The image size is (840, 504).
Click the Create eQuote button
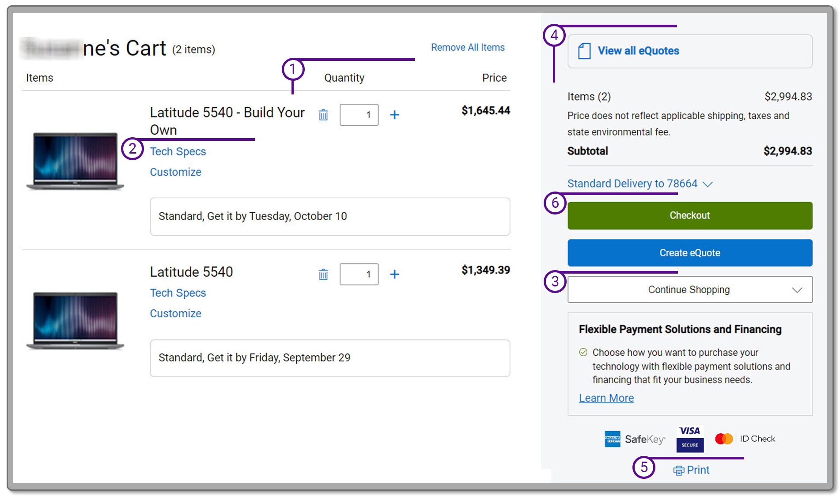(x=690, y=253)
